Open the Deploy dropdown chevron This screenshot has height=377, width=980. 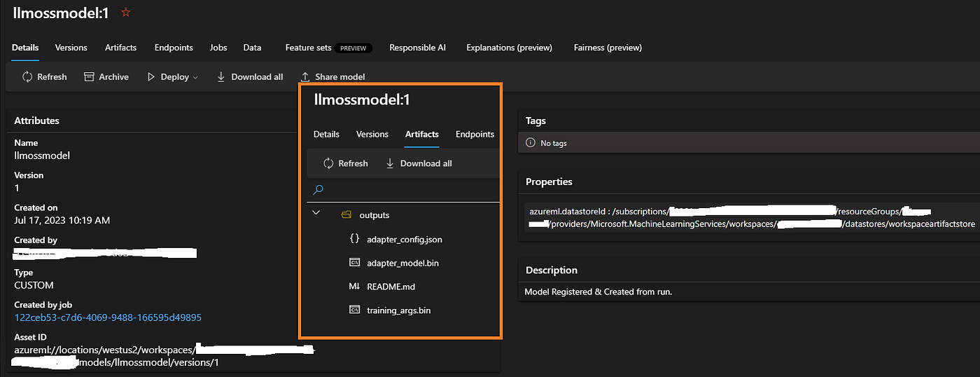coord(195,77)
